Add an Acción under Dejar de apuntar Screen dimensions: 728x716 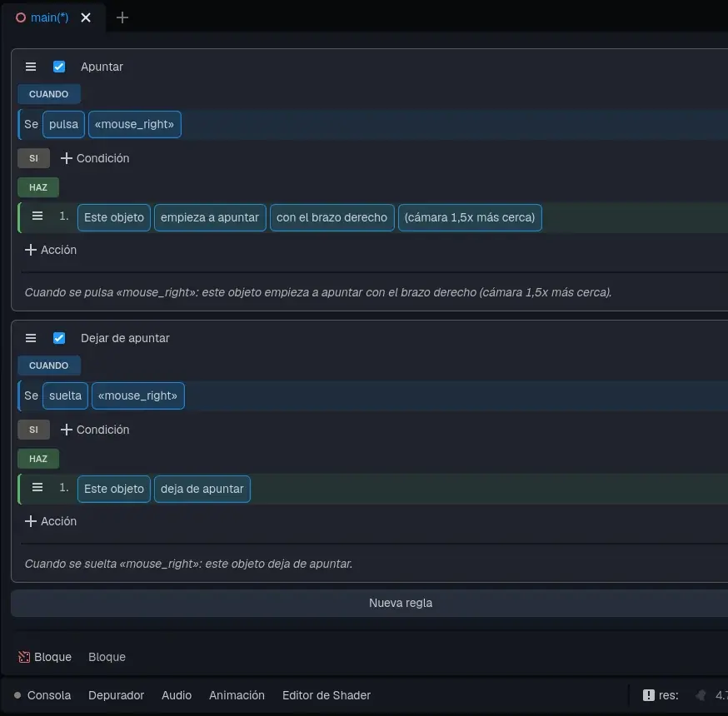[x=51, y=521]
